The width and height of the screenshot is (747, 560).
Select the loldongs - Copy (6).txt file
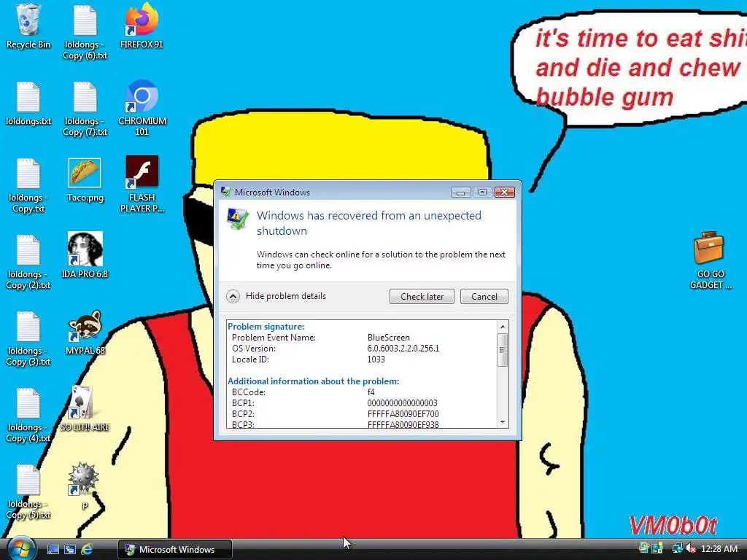click(85, 32)
